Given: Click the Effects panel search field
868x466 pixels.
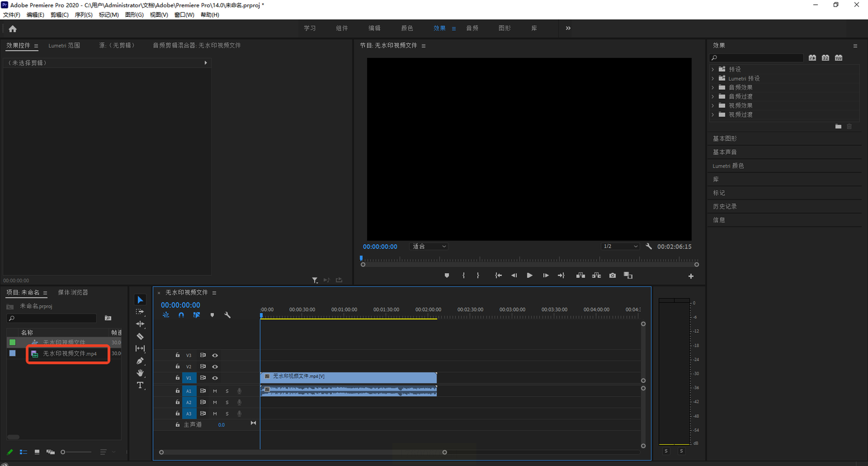Looking at the screenshot, I should pos(761,58).
